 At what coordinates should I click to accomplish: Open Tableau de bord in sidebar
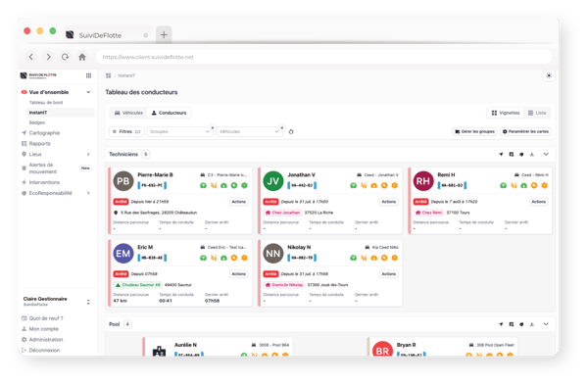tap(46, 102)
